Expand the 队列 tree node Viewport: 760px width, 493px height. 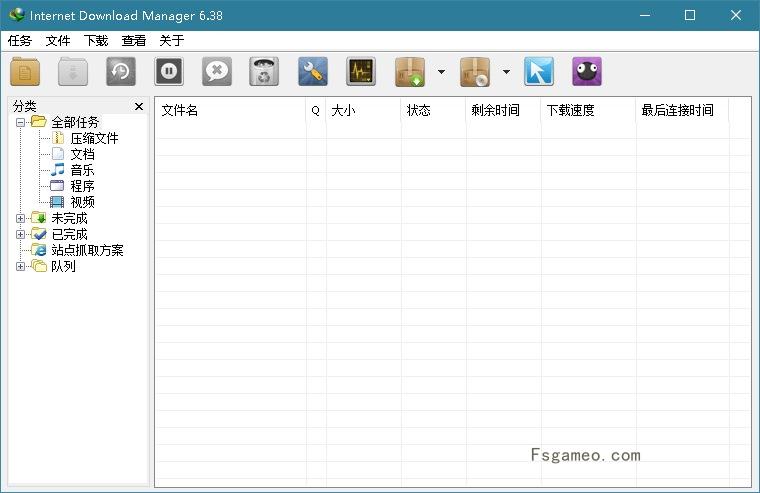(20, 266)
